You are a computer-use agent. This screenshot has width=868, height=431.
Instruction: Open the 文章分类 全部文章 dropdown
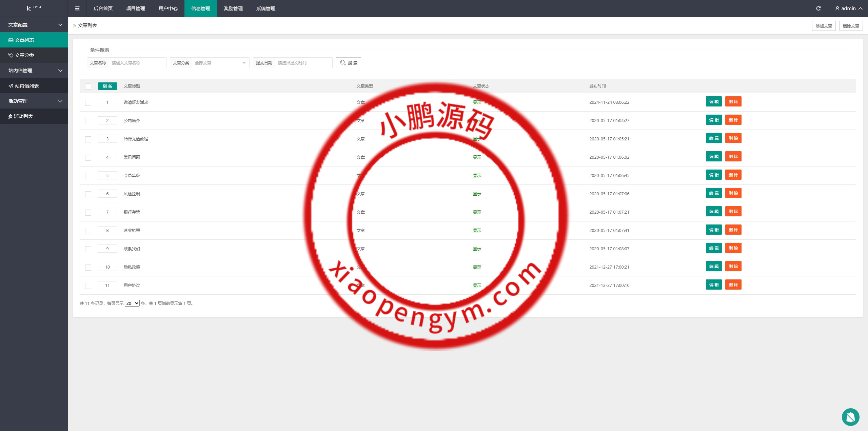220,63
